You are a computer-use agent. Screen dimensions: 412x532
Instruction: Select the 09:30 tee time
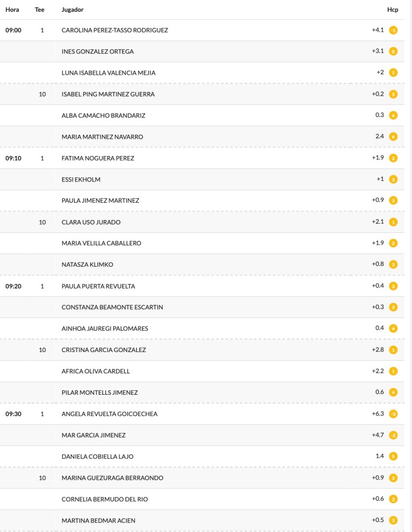click(14, 414)
